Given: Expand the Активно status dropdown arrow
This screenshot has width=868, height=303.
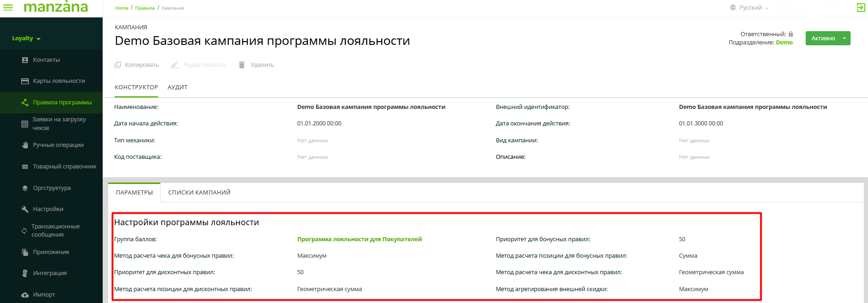Looking at the screenshot, I should (844, 38).
